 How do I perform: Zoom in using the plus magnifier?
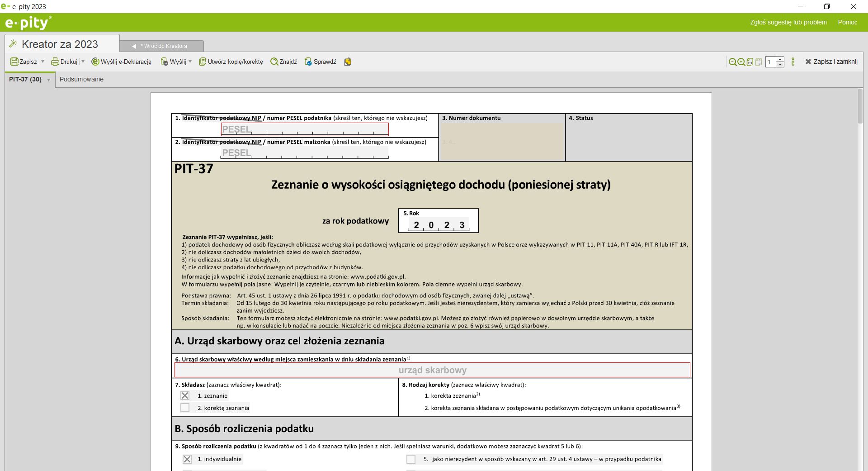tap(741, 62)
